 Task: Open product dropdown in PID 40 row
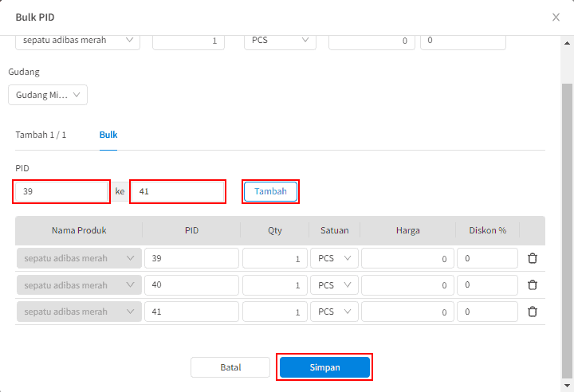point(79,284)
